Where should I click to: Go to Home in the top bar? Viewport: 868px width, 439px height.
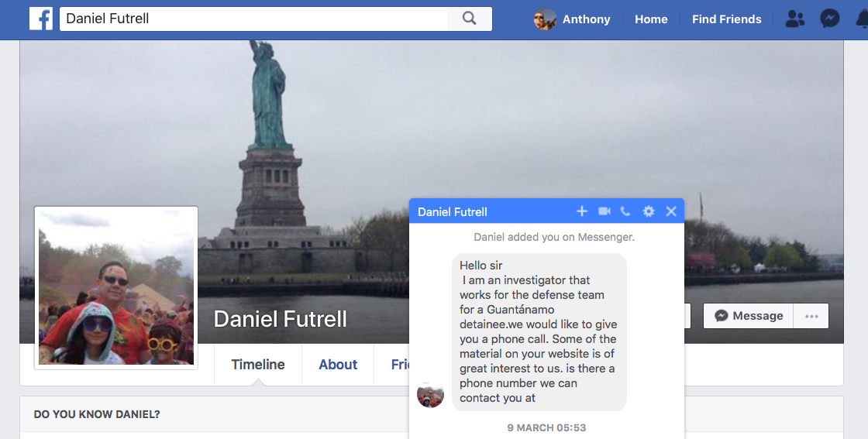pyautogui.click(x=651, y=19)
